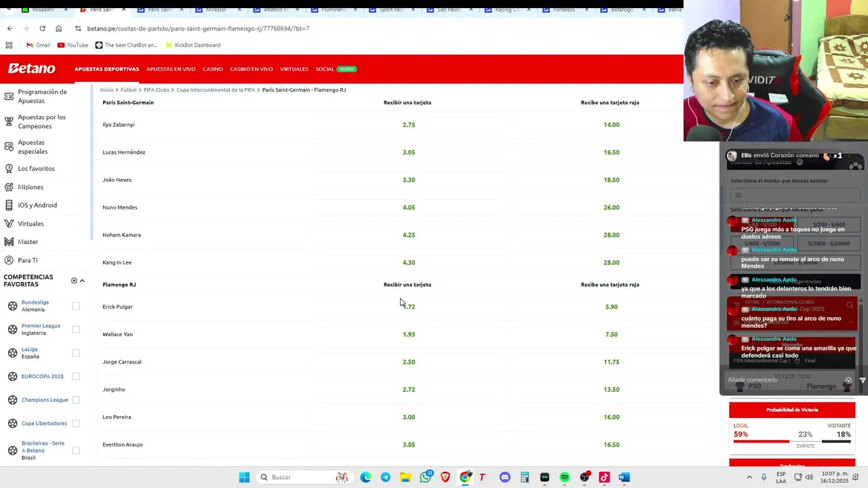Image resolution: width=868 pixels, height=488 pixels.
Task: Check the Premier League Inglaterra checkbox
Action: tap(76, 329)
